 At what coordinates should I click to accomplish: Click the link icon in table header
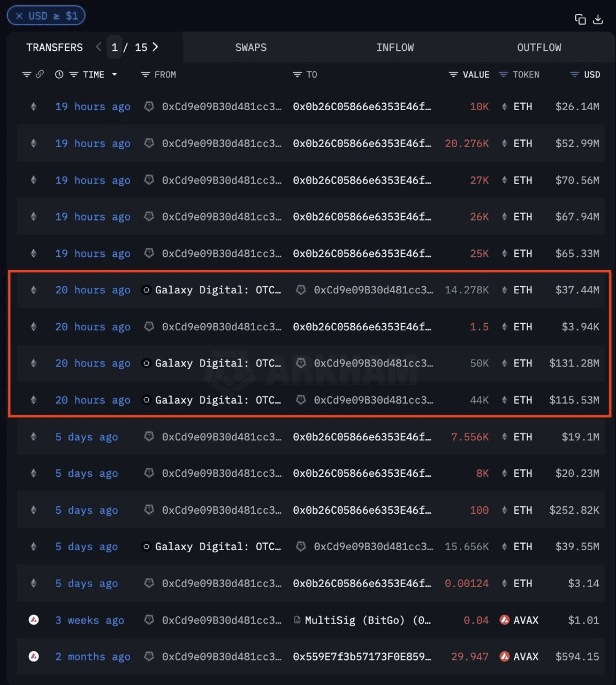[x=40, y=74]
